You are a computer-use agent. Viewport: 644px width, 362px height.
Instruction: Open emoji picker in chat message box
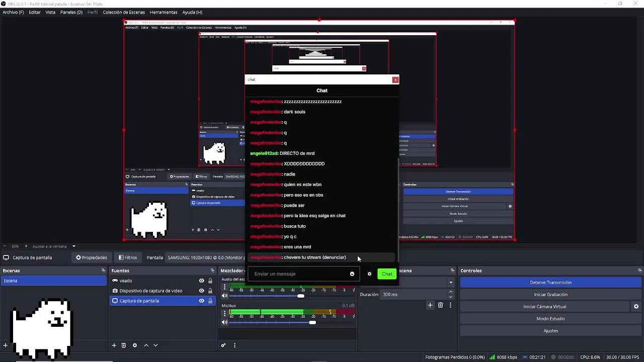click(x=352, y=274)
